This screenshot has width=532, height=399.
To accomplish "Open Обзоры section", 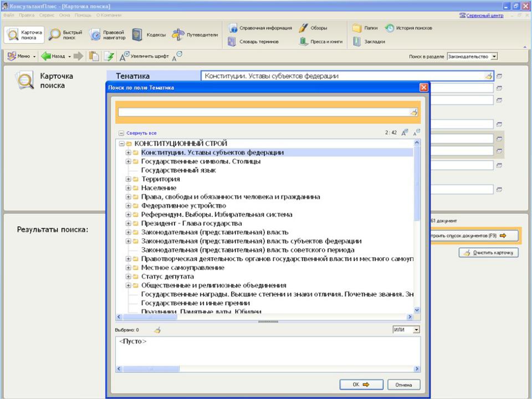I will [313, 28].
